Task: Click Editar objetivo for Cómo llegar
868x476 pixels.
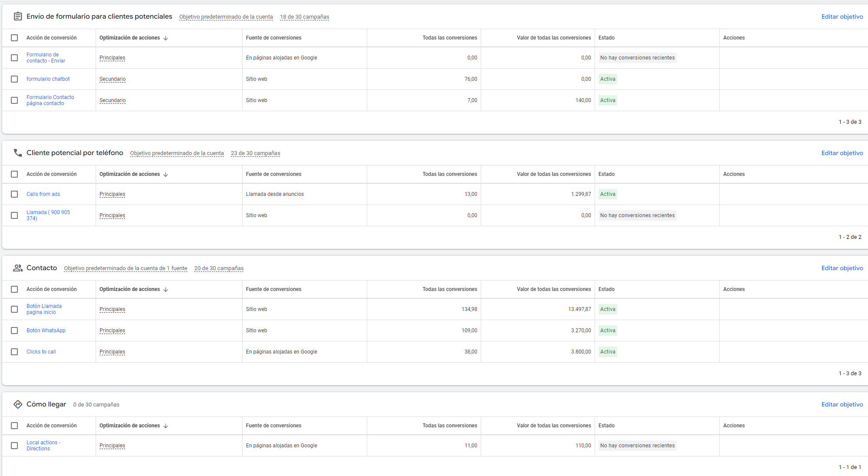Action: [842, 404]
